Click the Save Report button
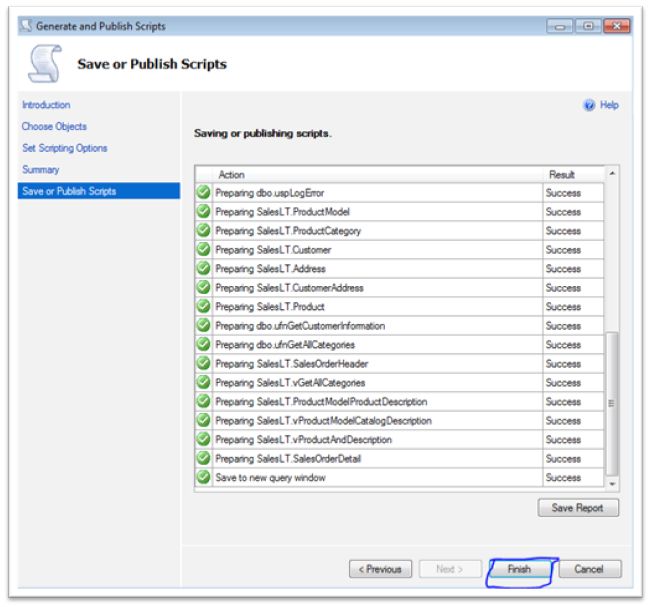This screenshot has width=650, height=607. (578, 508)
